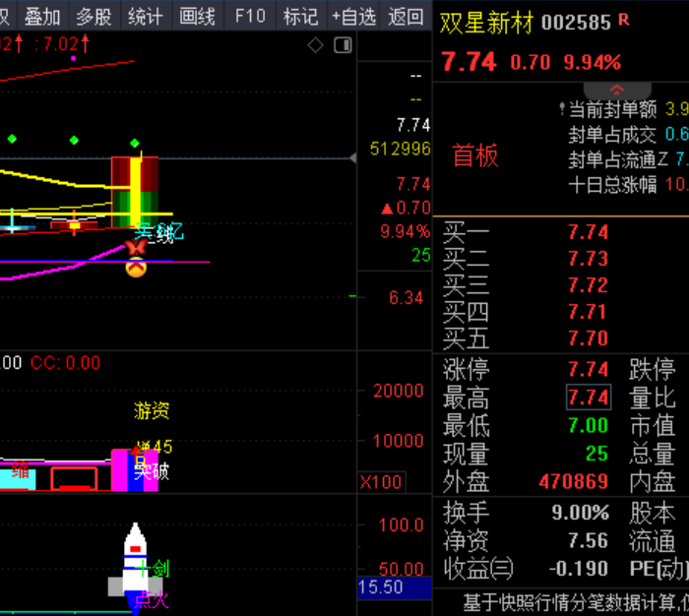The width and height of the screenshot is (689, 616).
Task: Open the 统计 statistics menu
Action: (146, 17)
